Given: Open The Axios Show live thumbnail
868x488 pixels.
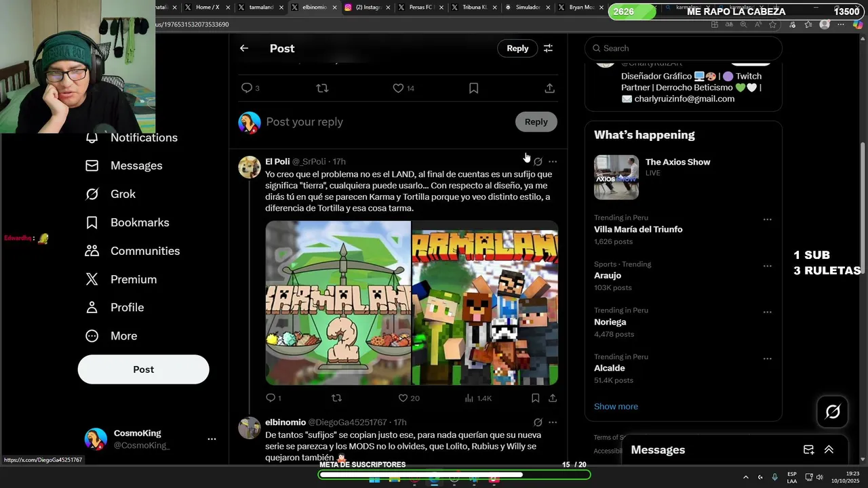Looking at the screenshot, I should 616,178.
